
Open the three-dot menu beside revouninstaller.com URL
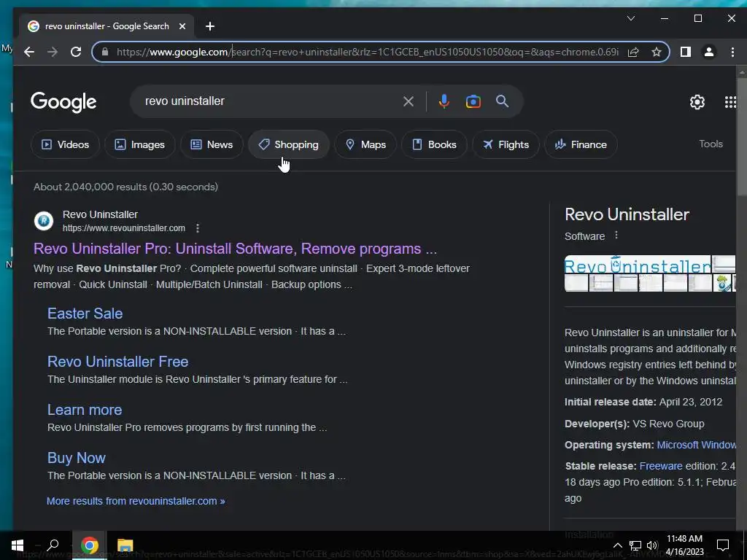coord(197,228)
